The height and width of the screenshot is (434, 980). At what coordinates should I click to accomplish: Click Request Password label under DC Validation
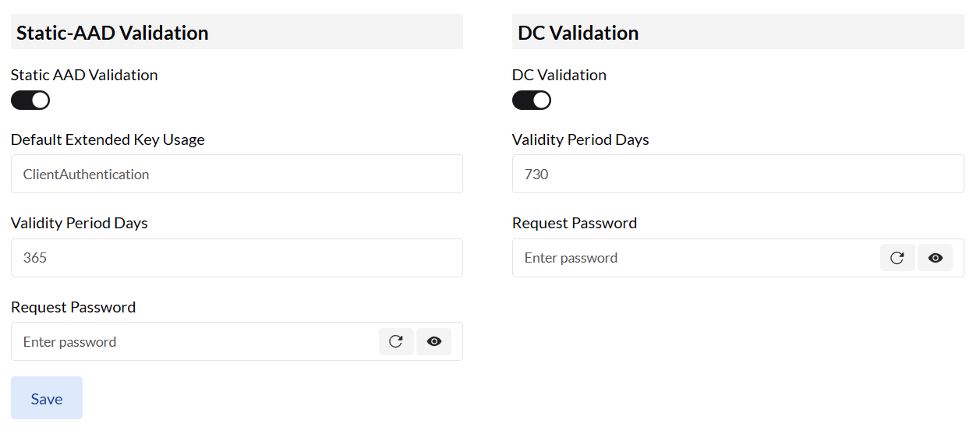coord(575,224)
